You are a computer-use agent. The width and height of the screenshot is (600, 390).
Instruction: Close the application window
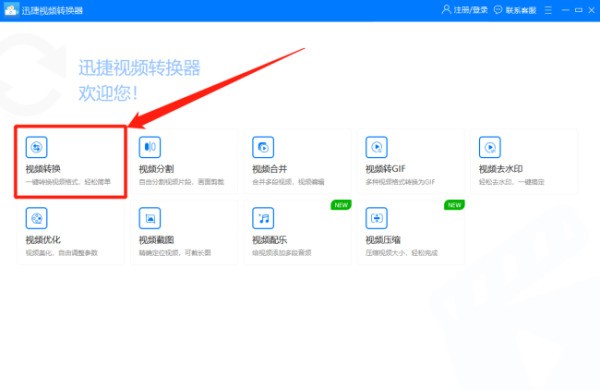tap(592, 10)
